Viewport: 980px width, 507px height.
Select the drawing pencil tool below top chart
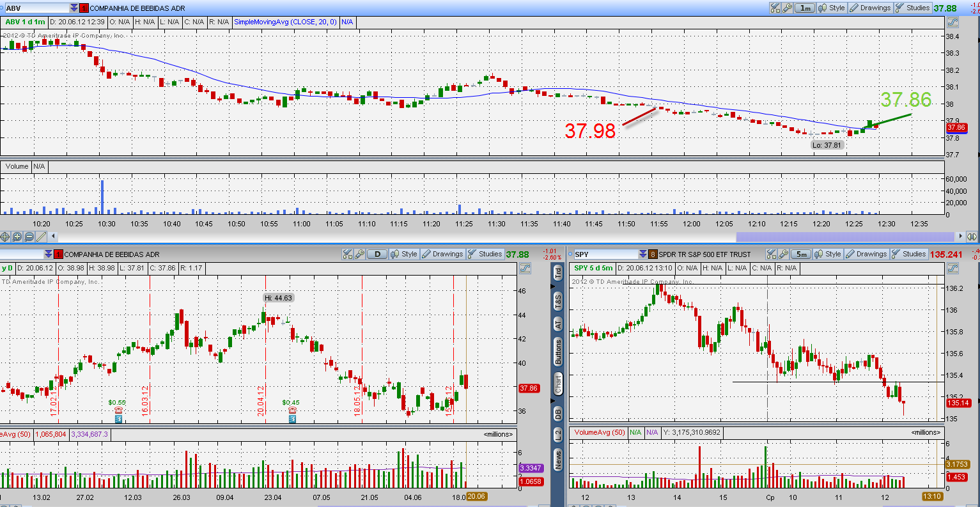(x=42, y=237)
